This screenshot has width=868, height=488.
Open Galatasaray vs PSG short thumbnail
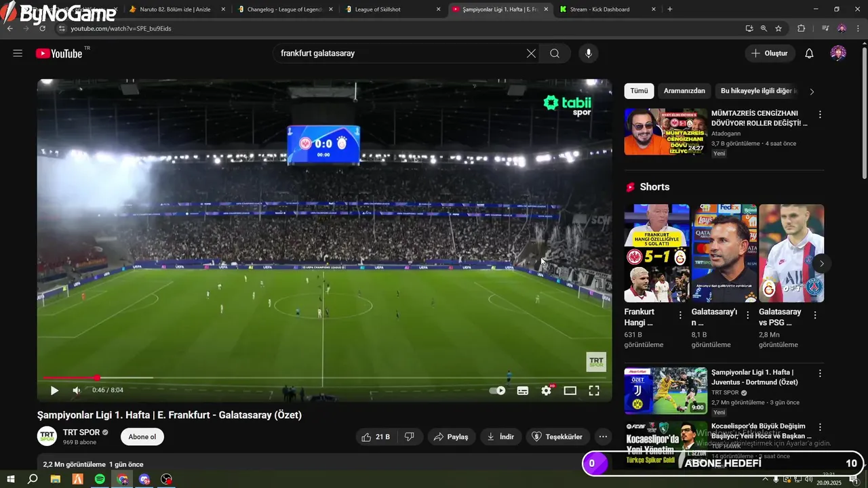[791, 253]
